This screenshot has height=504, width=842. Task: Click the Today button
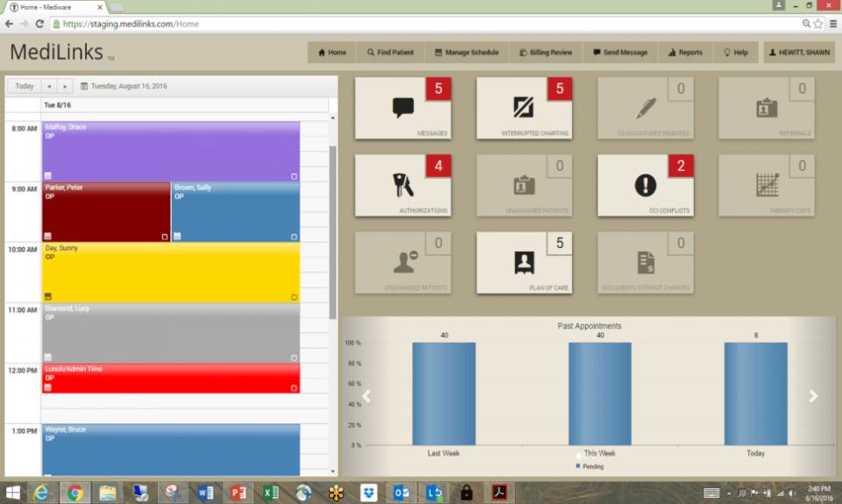[x=25, y=86]
